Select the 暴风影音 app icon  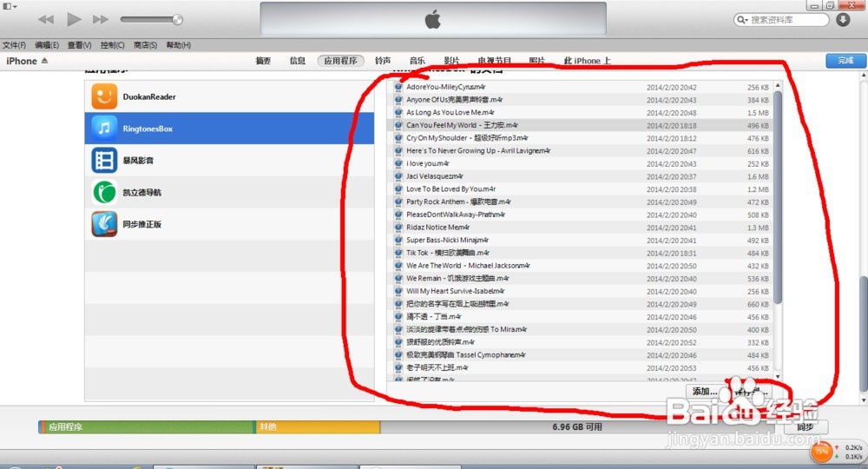pyautogui.click(x=104, y=161)
